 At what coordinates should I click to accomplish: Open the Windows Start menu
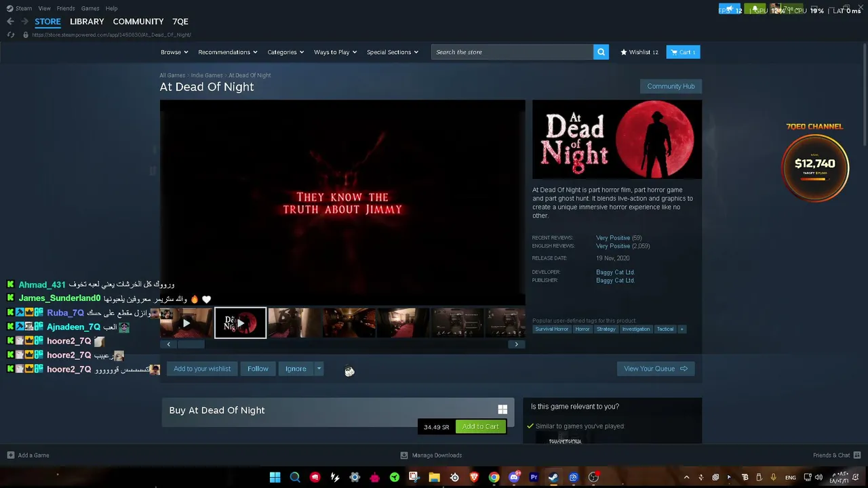tap(275, 477)
